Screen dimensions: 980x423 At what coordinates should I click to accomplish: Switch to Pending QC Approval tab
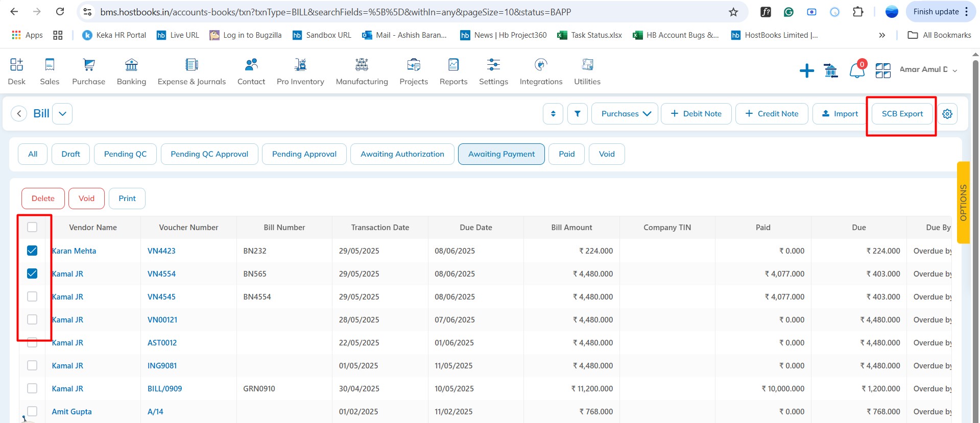pyautogui.click(x=209, y=154)
